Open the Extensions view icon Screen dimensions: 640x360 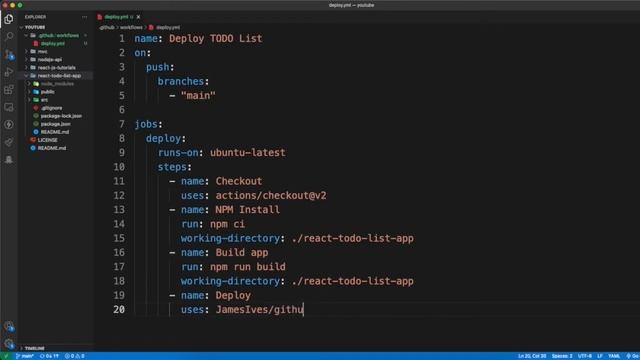9,89
